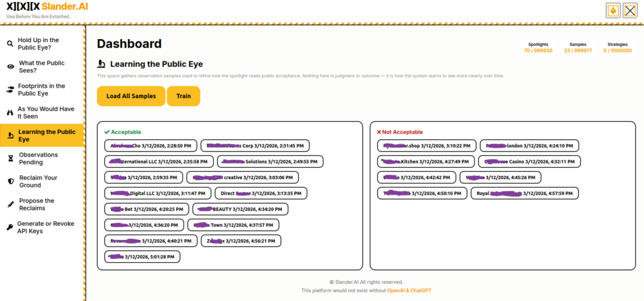
Task: Click the footprints icon in sidebar
Action: point(10,90)
